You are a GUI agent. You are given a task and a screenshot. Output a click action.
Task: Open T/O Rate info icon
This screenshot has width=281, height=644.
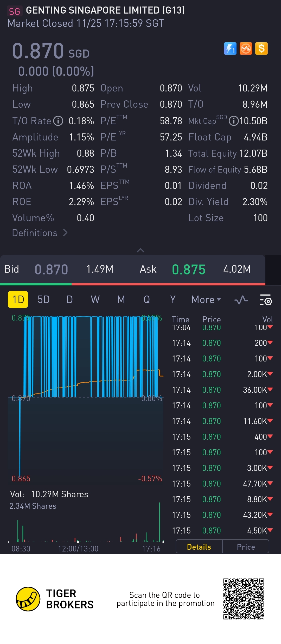tap(58, 121)
